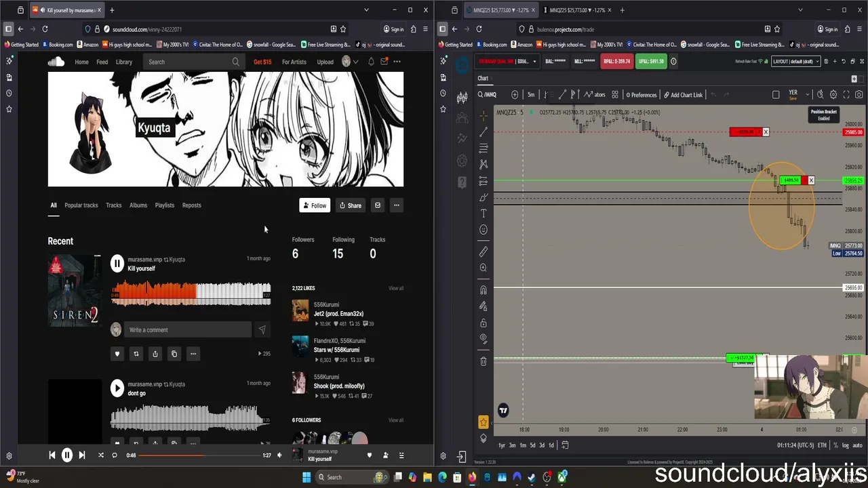Click the SoundCloud logo icon
The height and width of the screenshot is (488, 868).
(56, 62)
